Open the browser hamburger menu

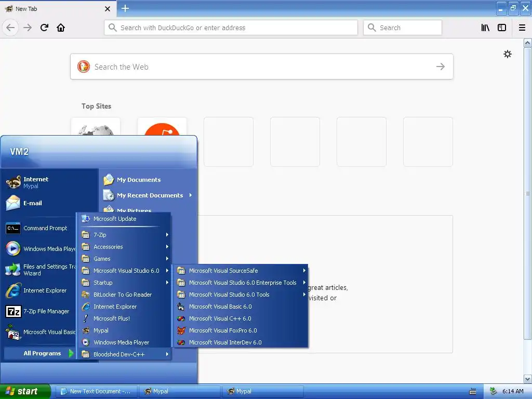[x=522, y=28]
